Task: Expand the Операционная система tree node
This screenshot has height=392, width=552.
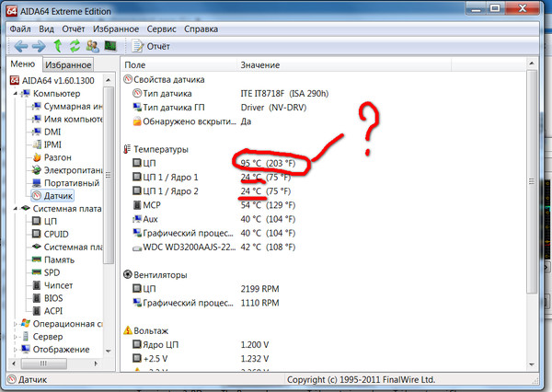Action: click(x=15, y=324)
